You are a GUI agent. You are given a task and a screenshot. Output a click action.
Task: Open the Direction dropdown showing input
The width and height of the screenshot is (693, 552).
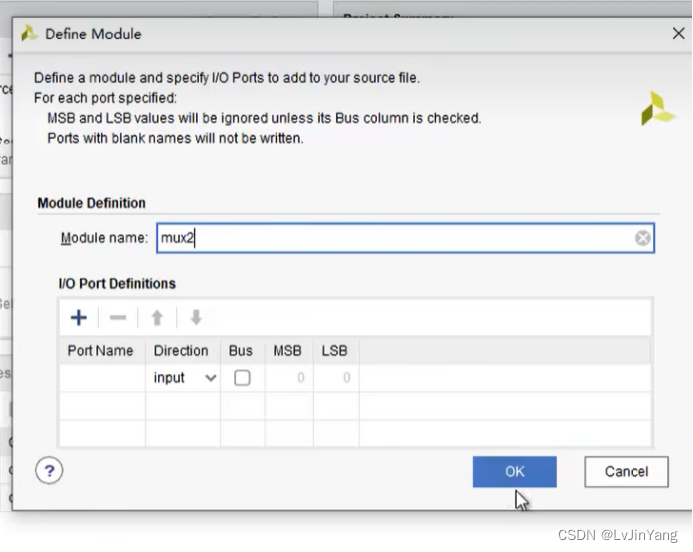(x=185, y=378)
